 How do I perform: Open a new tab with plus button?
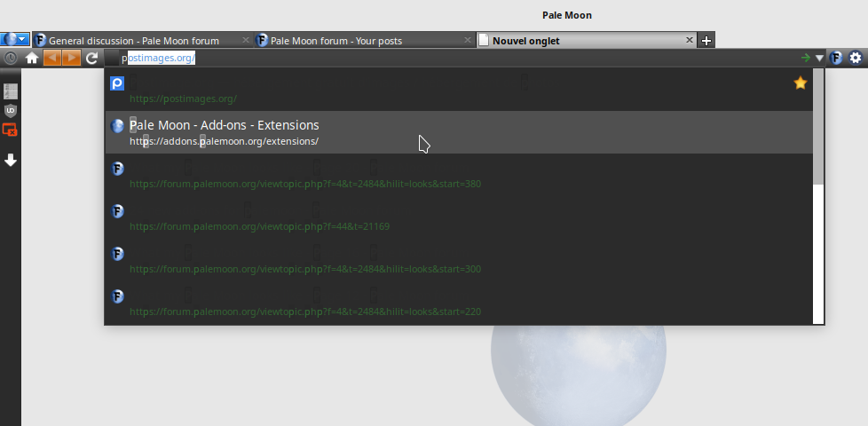point(706,41)
